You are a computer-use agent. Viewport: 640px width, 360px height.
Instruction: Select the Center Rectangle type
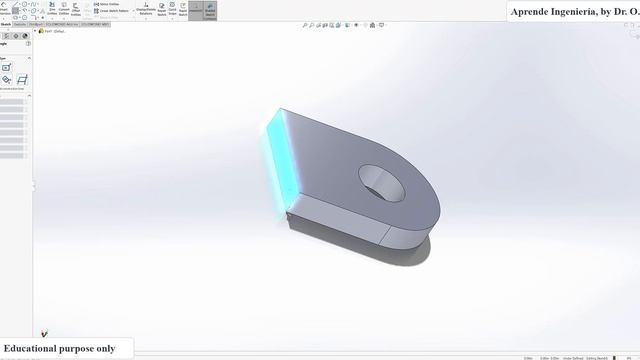(x=6, y=68)
